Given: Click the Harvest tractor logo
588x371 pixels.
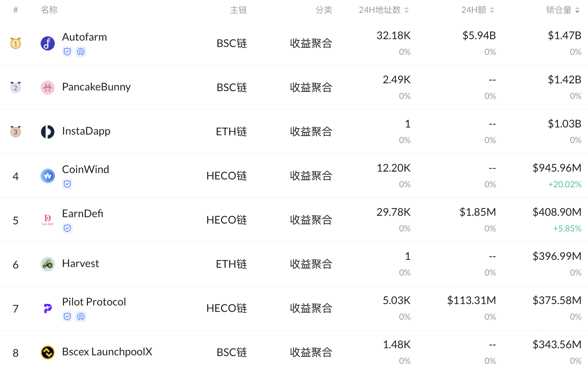Looking at the screenshot, I should pos(47,264).
